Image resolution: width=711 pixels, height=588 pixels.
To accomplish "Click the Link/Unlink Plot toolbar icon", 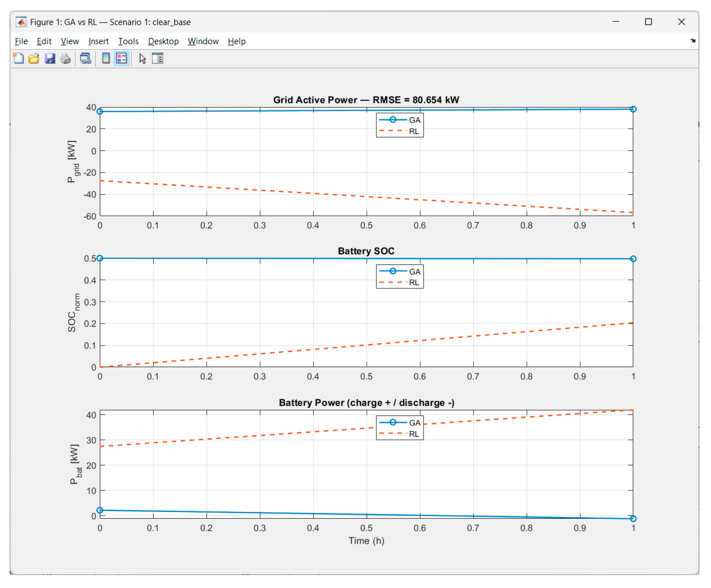I will (x=86, y=59).
